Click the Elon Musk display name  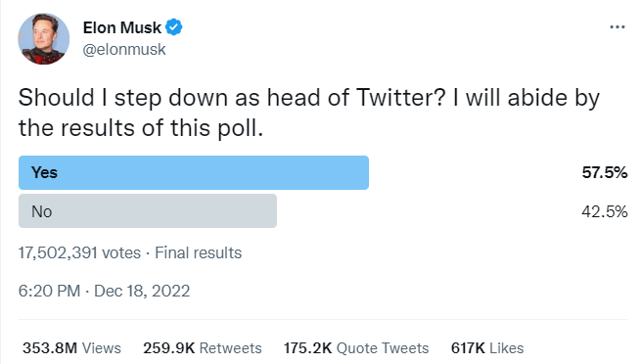121,27
